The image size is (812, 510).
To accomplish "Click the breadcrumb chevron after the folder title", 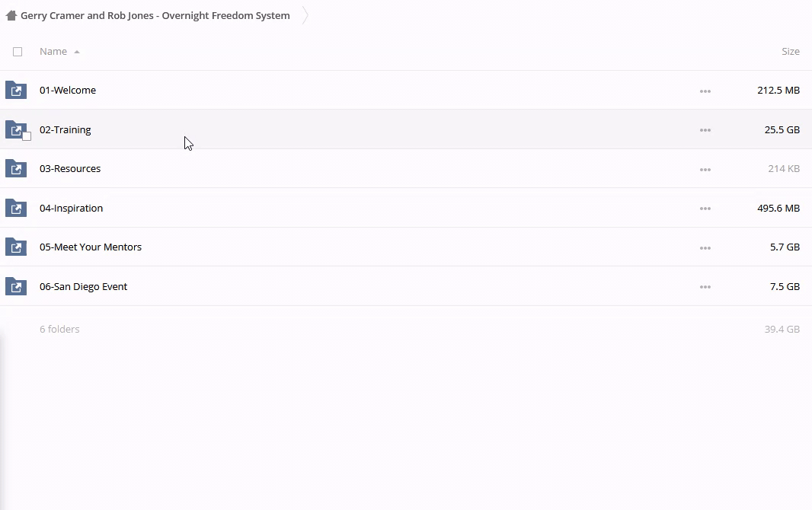I will [305, 15].
